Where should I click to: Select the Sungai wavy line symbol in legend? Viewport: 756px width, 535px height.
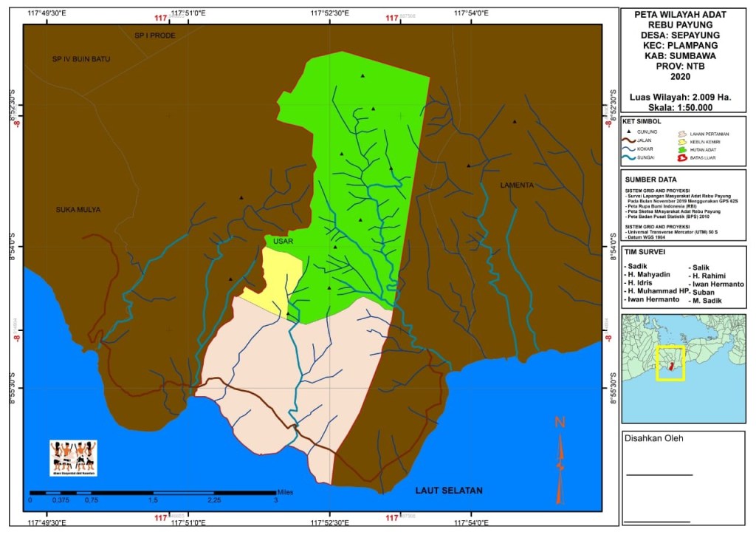coord(630,157)
